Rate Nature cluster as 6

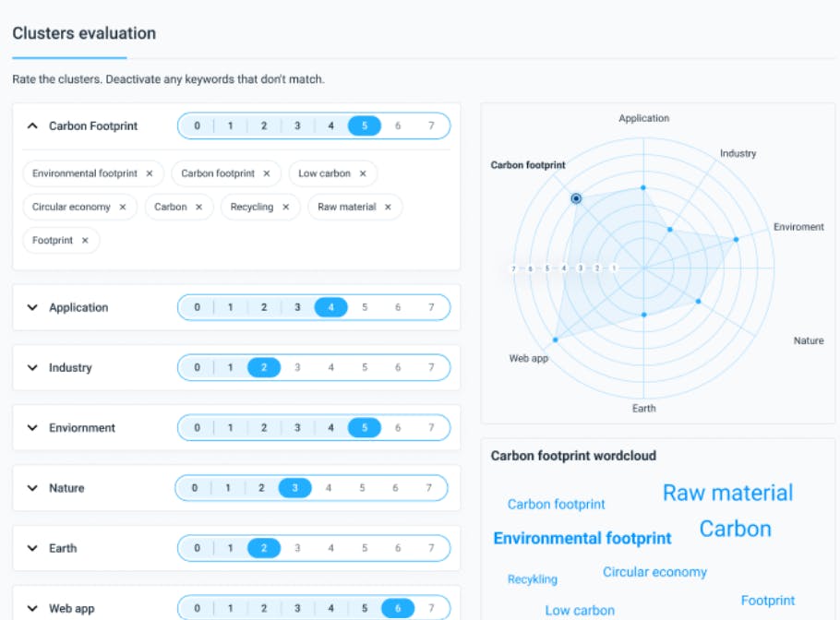pyautogui.click(x=395, y=488)
